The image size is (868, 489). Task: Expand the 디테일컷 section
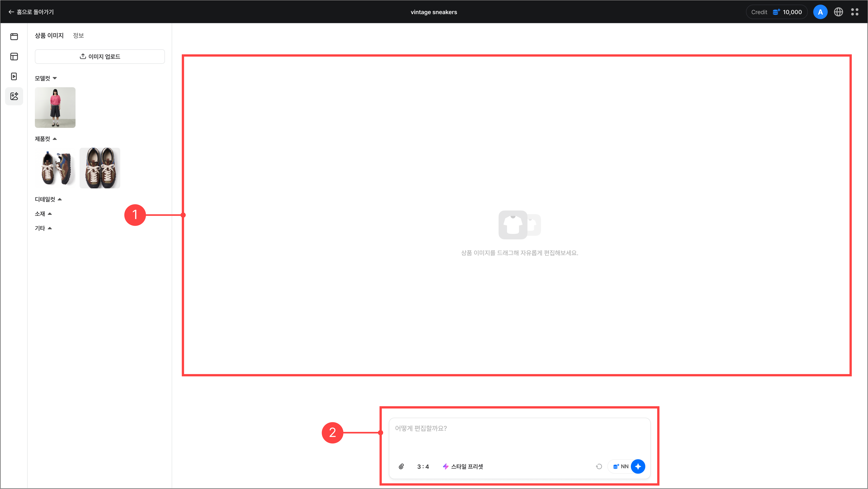pos(48,200)
